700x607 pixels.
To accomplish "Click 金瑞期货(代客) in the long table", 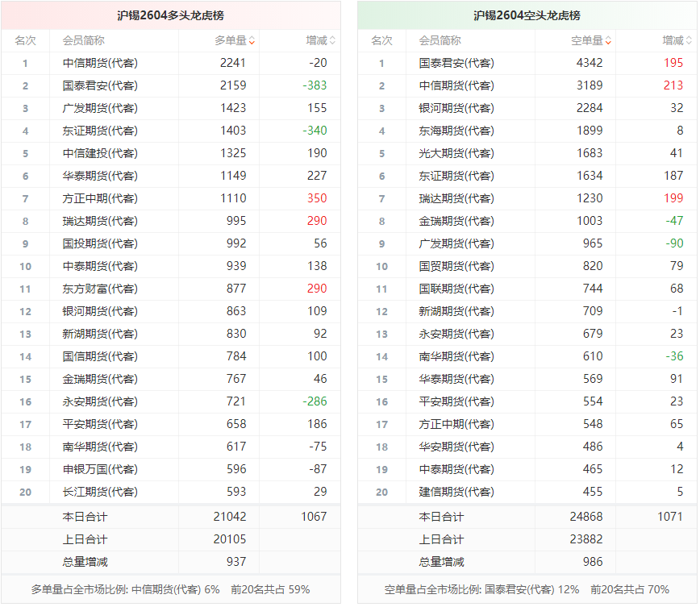I will point(100,379).
